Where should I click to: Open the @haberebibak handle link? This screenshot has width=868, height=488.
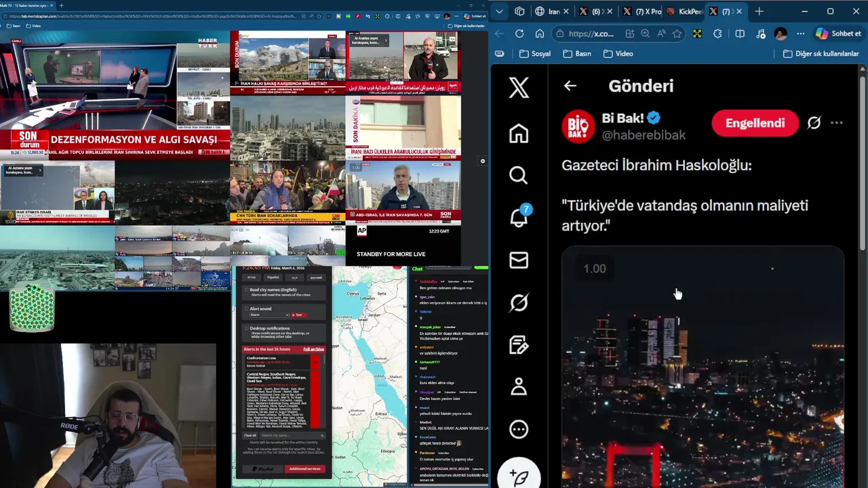point(644,136)
